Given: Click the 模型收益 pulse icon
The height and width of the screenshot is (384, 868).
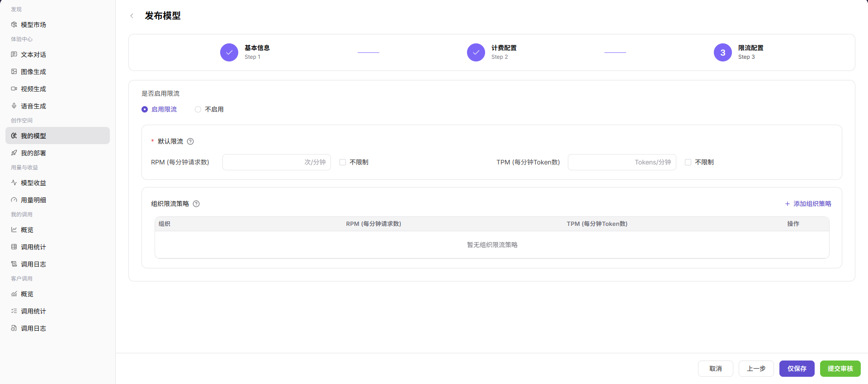Looking at the screenshot, I should click(14, 183).
